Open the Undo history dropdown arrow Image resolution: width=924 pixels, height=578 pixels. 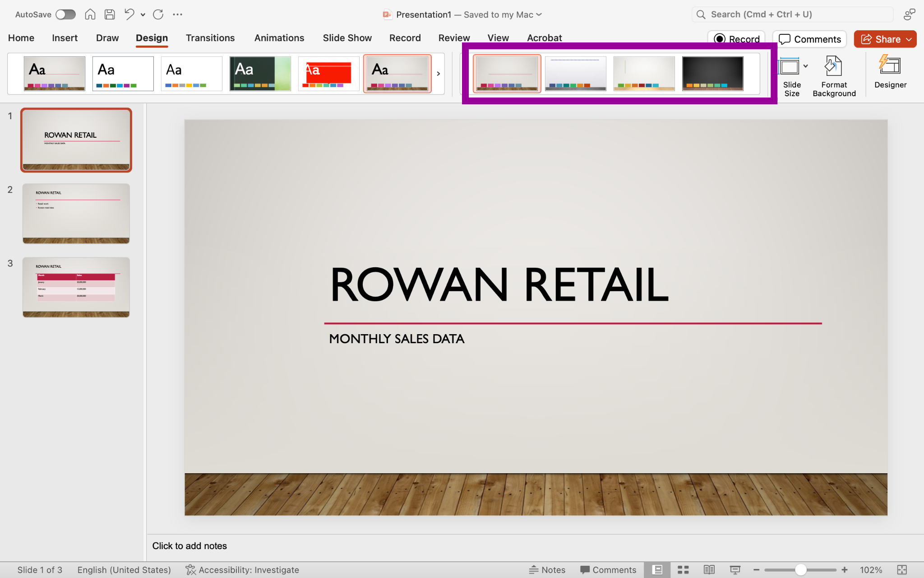143,14
